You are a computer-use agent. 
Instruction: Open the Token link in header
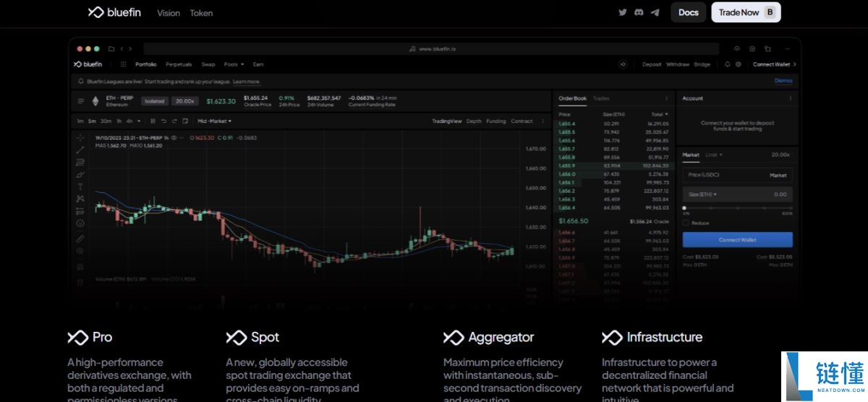(x=202, y=13)
